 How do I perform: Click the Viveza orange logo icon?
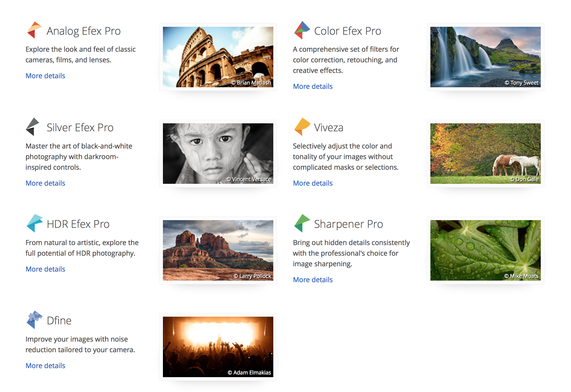(302, 127)
